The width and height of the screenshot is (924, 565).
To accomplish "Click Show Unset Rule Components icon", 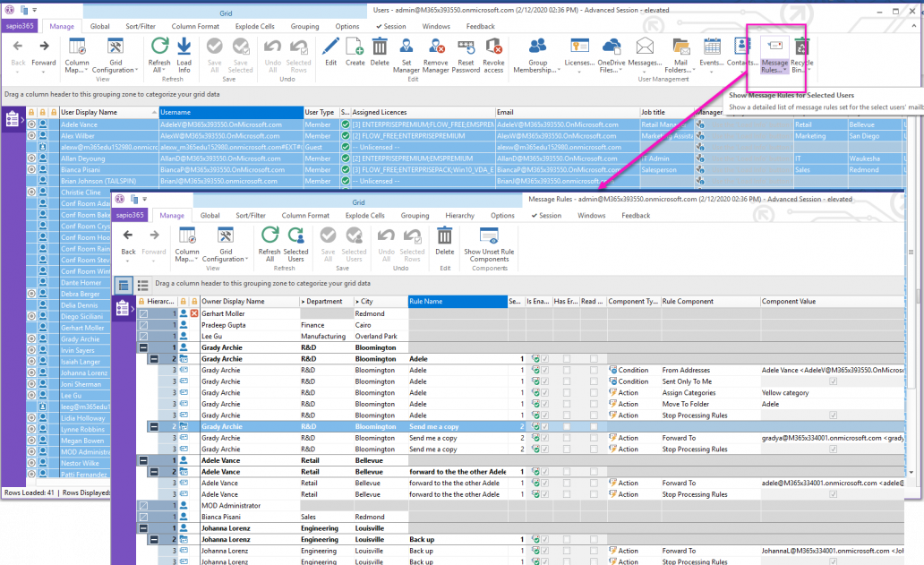I will (489, 235).
